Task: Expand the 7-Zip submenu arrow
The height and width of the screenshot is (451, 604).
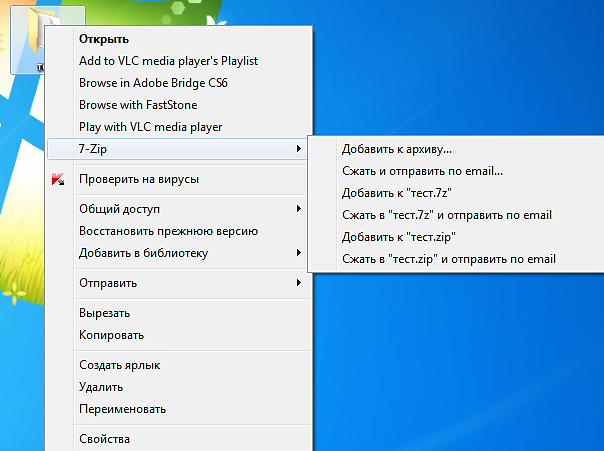Action: (x=299, y=149)
